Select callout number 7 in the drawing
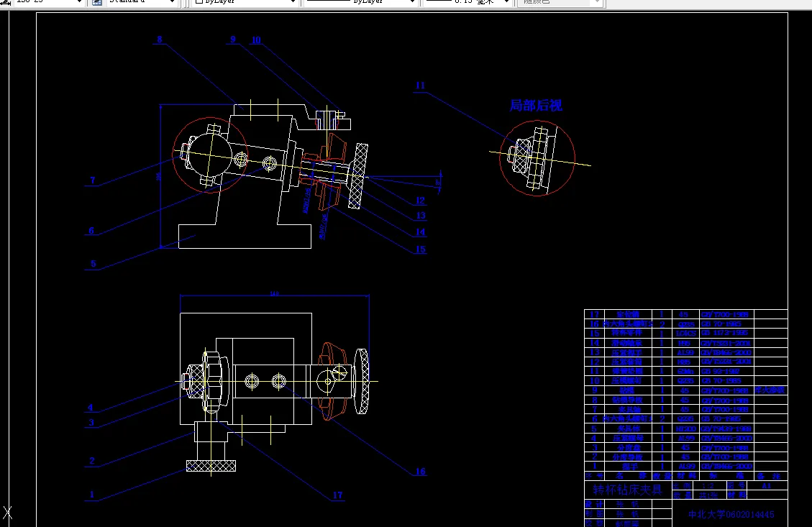Screen dimensions: 812x527 coord(93,180)
